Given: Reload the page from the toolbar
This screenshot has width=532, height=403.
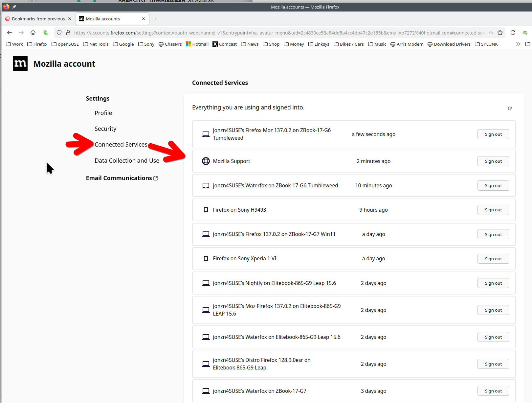Looking at the screenshot, I should pos(513,33).
